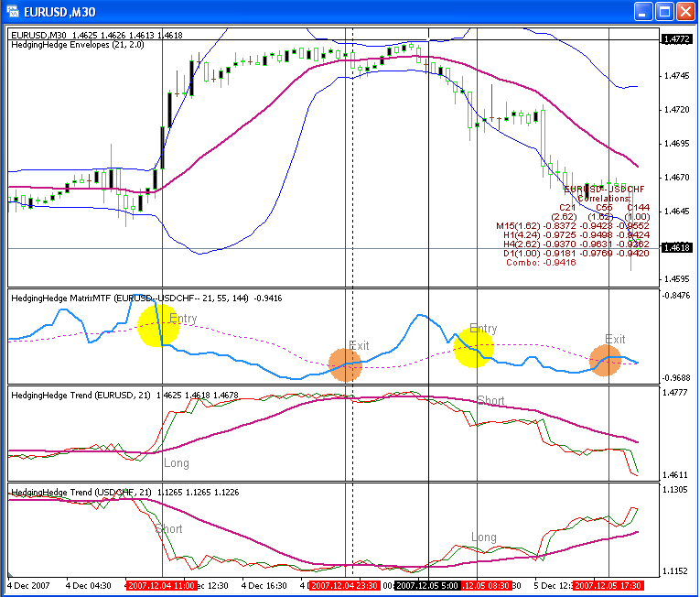Image resolution: width=700 pixels, height=597 pixels.
Task: Select the 2007.12.05 5:00 black time label
Action: click(427, 585)
